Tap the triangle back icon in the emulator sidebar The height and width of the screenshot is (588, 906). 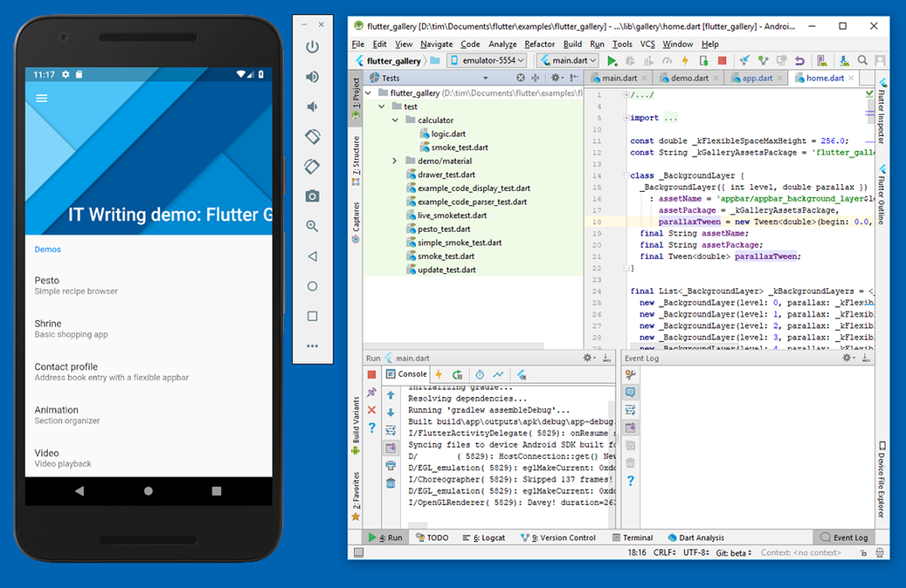click(x=312, y=256)
